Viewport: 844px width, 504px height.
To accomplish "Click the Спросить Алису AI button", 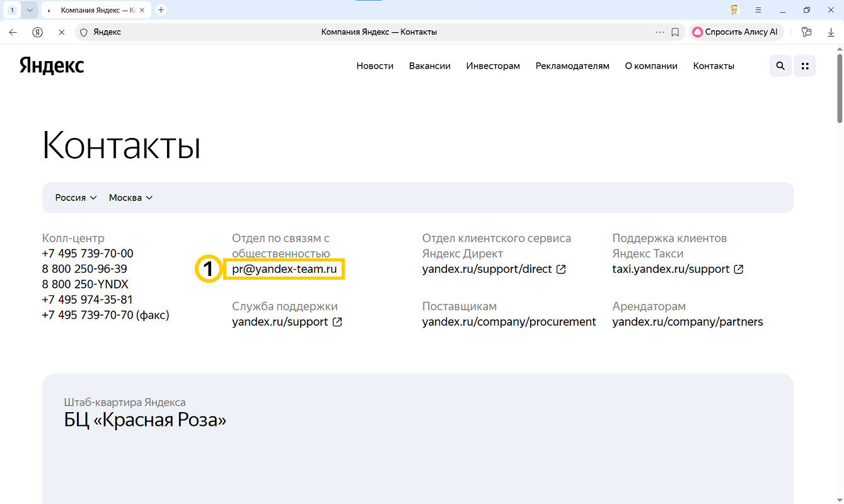I will [x=735, y=32].
